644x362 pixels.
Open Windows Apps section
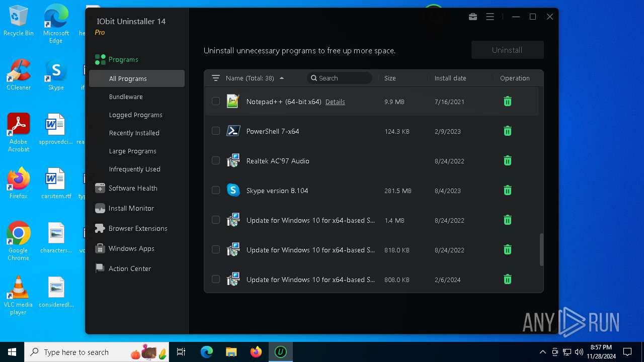(x=125, y=248)
